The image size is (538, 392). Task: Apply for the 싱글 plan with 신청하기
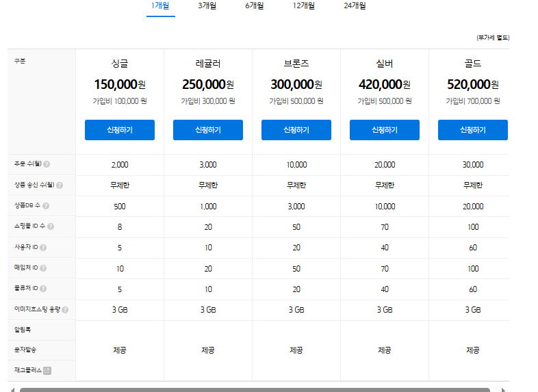tap(120, 130)
